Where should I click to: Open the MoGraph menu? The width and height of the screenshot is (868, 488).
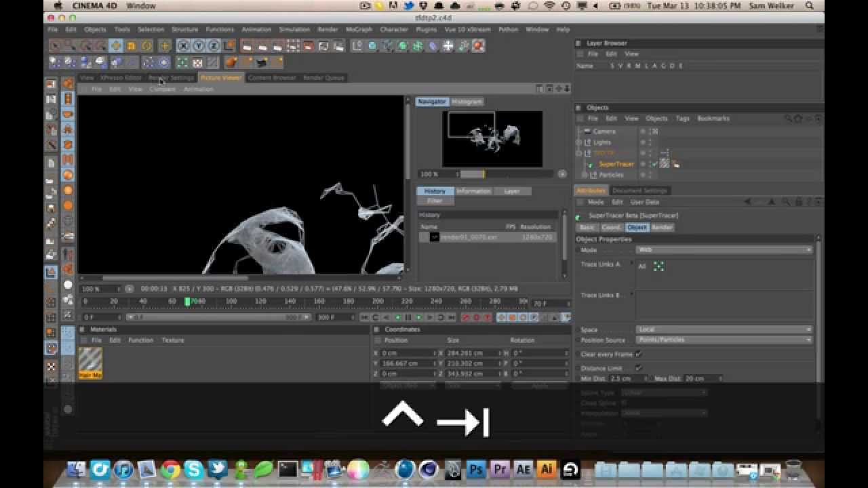coord(359,30)
